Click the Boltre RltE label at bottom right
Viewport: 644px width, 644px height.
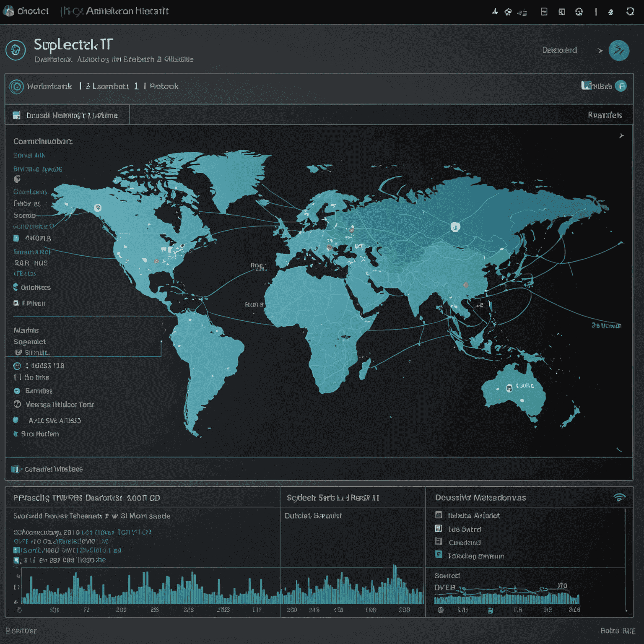click(x=617, y=631)
